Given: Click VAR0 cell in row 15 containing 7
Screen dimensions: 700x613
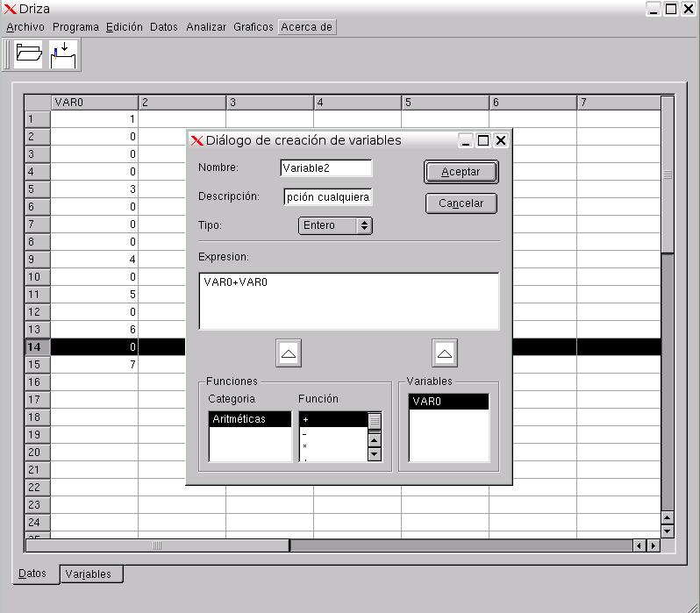Looking at the screenshot, I should pyautogui.click(x=94, y=364).
